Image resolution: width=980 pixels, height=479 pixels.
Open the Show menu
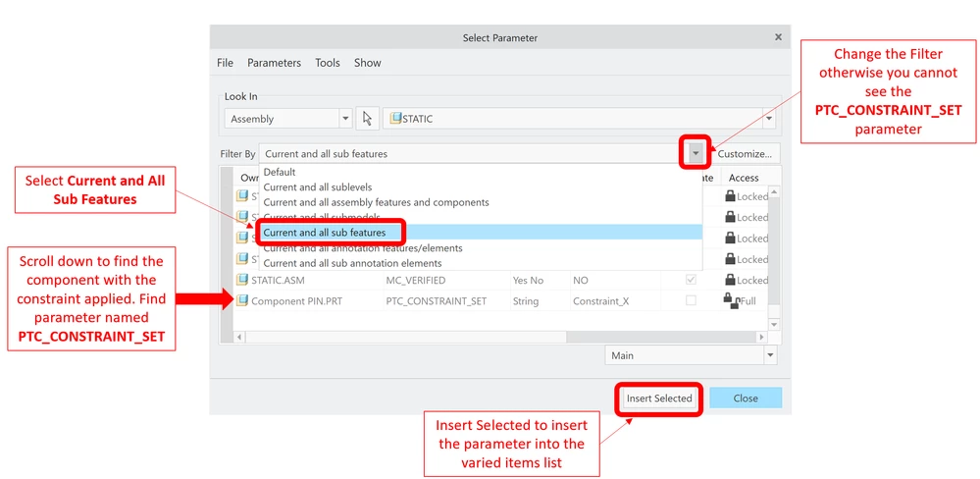pos(368,63)
